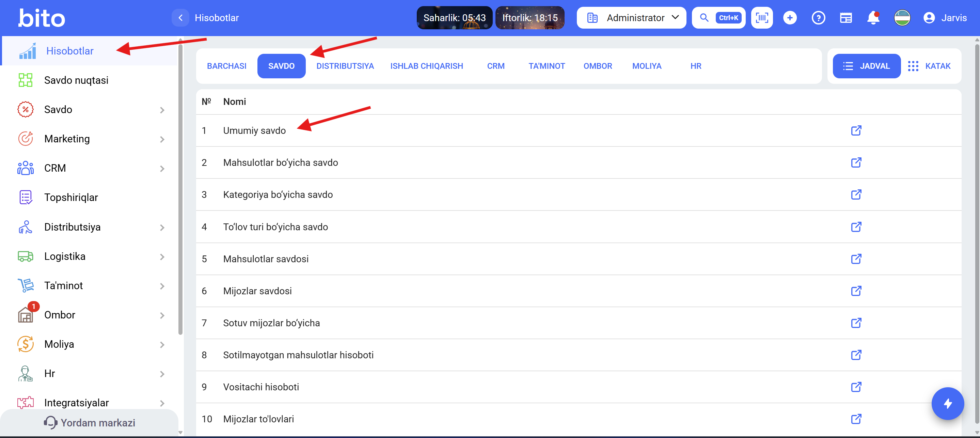Image resolution: width=980 pixels, height=438 pixels.
Task: Open notifications bell icon
Action: pos(873,17)
